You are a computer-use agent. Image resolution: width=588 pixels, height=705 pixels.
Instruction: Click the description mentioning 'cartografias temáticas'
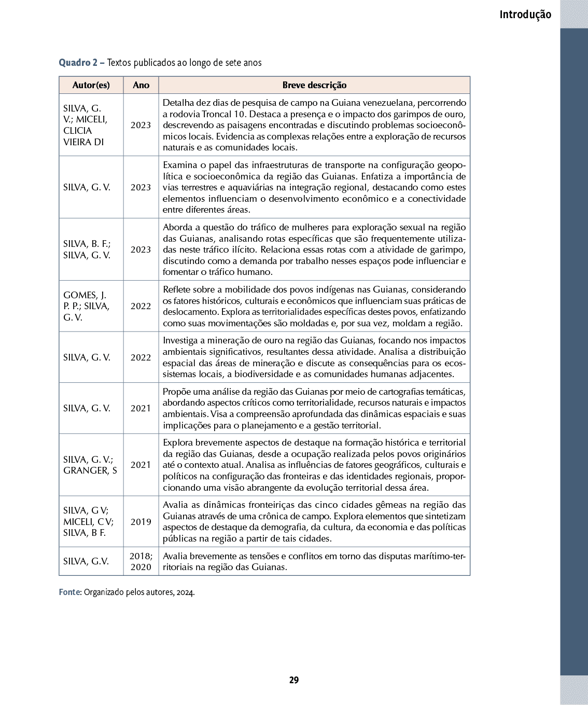(314, 408)
